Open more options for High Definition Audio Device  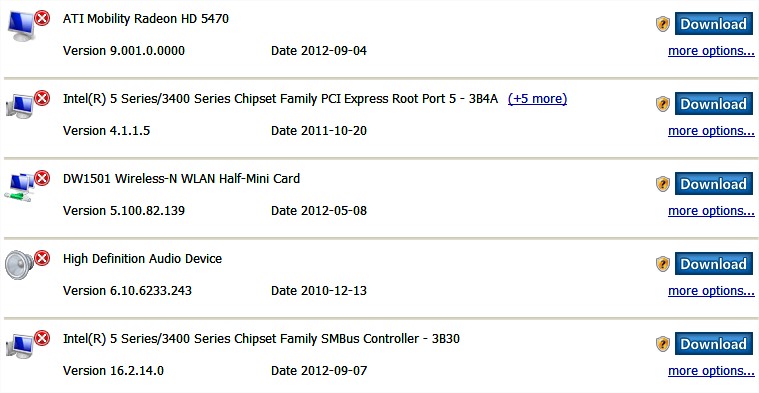[711, 291]
